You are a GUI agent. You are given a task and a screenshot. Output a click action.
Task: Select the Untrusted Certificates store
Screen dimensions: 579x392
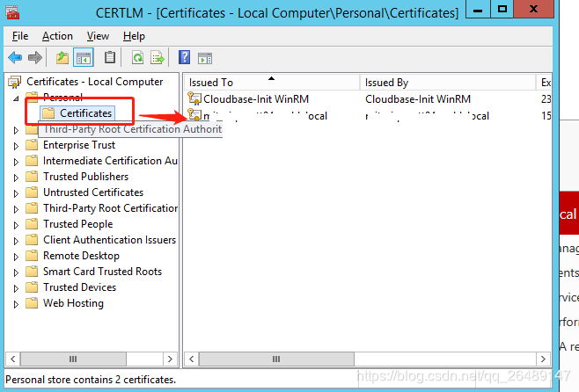pyautogui.click(x=93, y=192)
